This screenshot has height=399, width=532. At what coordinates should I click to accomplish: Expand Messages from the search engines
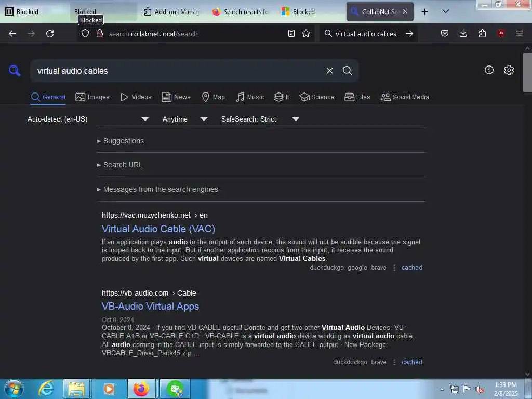tap(157, 189)
